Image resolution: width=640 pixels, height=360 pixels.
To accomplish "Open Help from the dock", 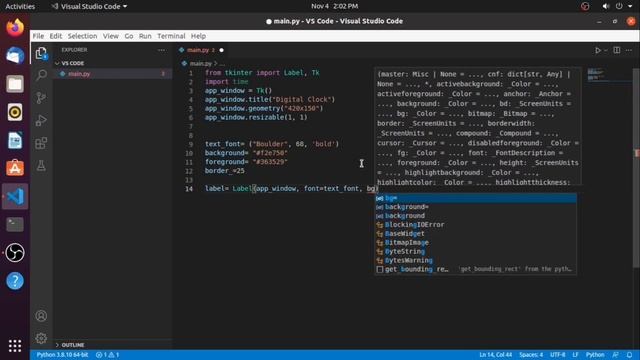I will click(15, 281).
